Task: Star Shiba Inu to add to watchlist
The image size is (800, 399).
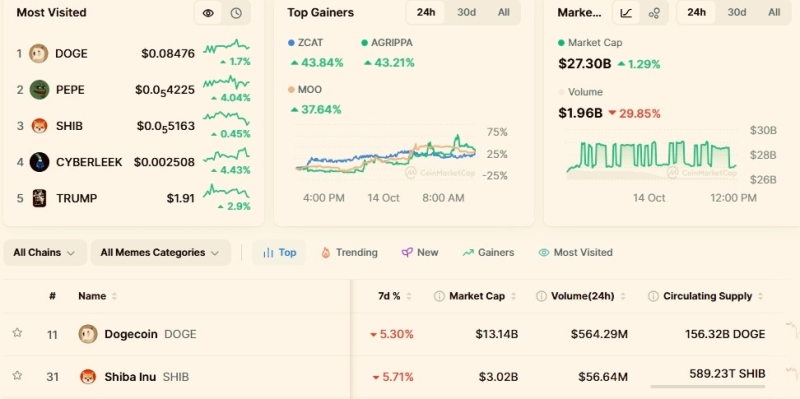Action: point(17,376)
